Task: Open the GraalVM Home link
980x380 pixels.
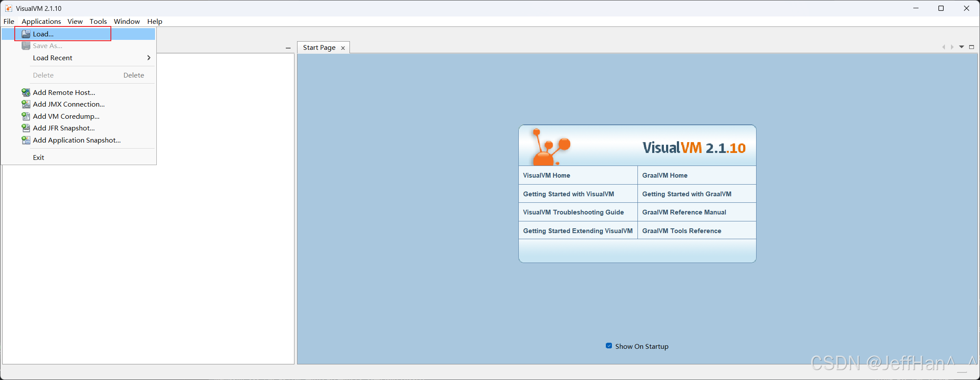Action: pyautogui.click(x=665, y=175)
